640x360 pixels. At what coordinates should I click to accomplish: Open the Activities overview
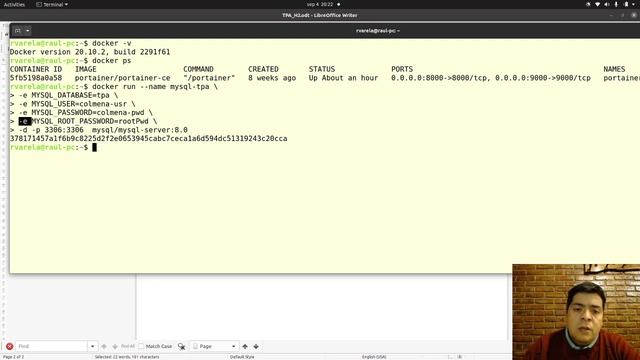tap(14, 4)
